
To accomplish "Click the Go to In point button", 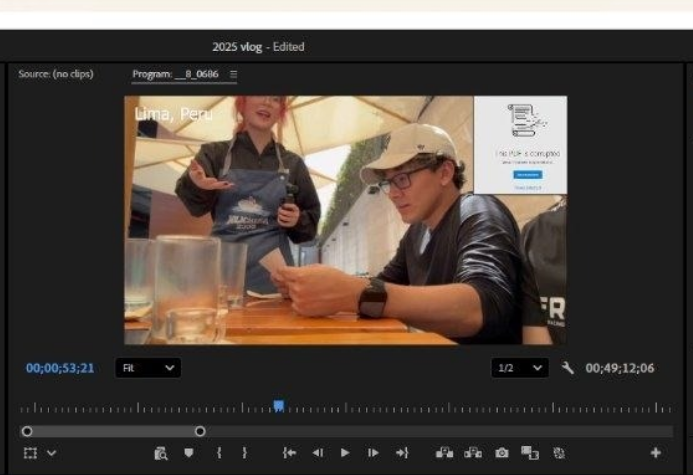I will click(289, 453).
